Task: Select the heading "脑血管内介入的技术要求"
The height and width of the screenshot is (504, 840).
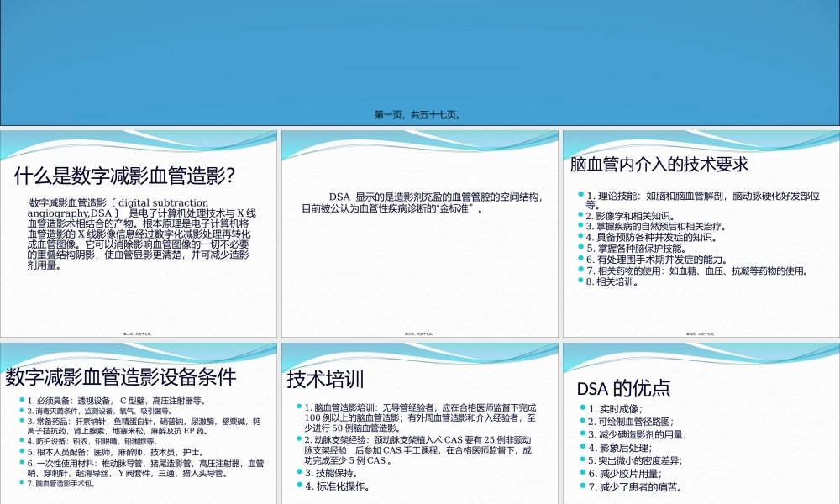Action: [659, 163]
